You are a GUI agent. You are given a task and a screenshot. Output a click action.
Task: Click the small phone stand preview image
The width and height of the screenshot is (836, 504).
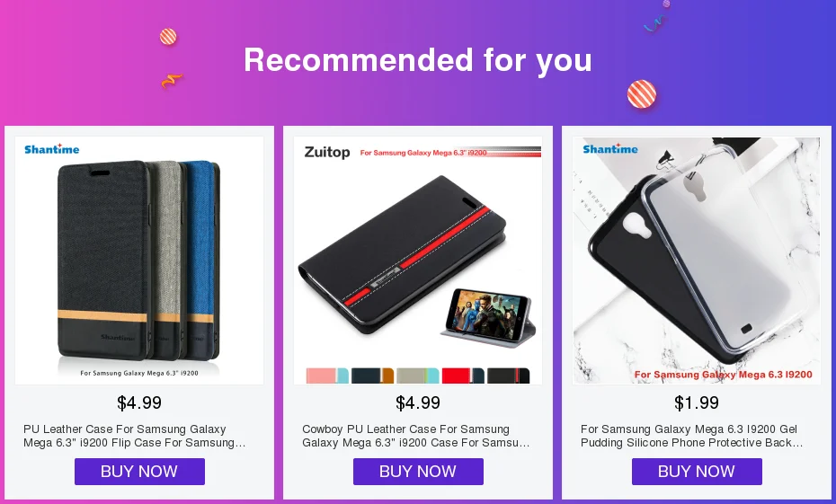pos(488,318)
